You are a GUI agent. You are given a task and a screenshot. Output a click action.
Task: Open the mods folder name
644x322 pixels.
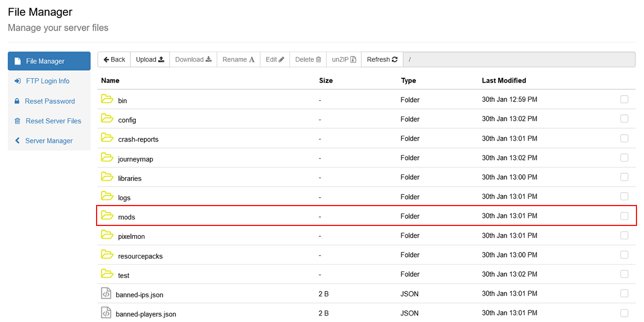(x=127, y=217)
